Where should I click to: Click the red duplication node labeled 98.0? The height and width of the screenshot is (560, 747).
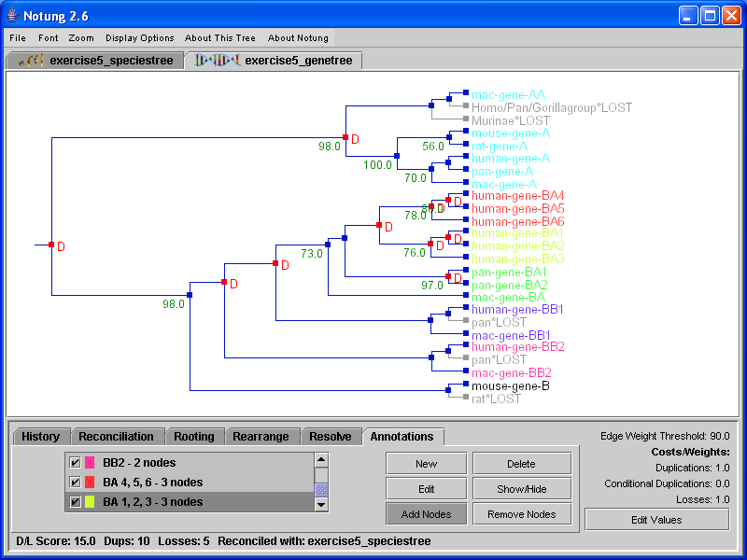345,137
